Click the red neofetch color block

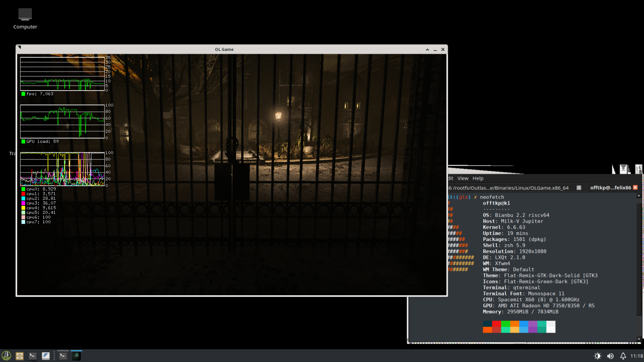click(x=496, y=324)
